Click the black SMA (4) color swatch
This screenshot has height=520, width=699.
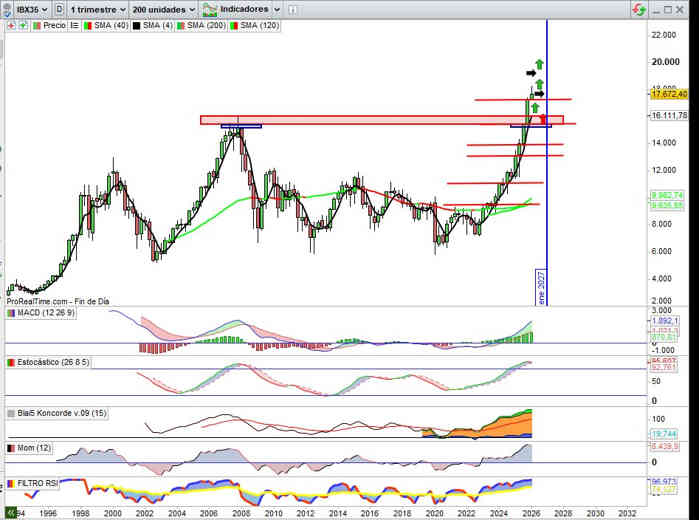point(136,25)
